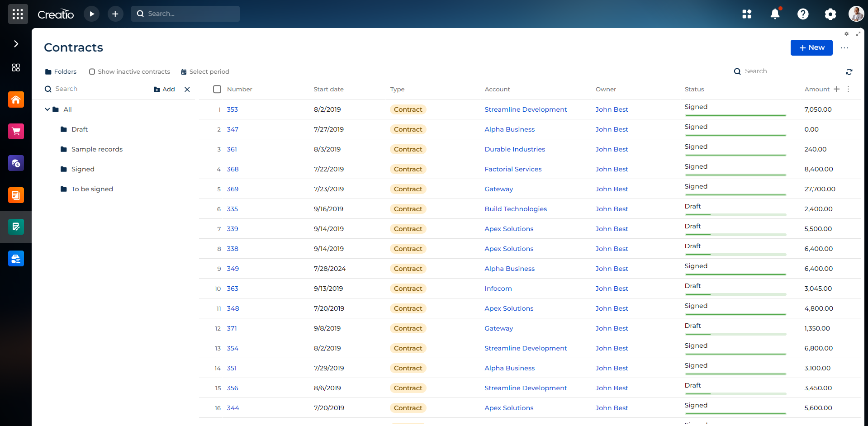The image size is (868, 426).
Task: Click the blue briefcase sidebar icon
Action: [x=16, y=258]
